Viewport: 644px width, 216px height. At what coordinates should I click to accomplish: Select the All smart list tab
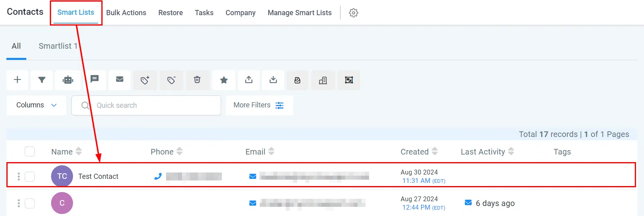(16, 46)
